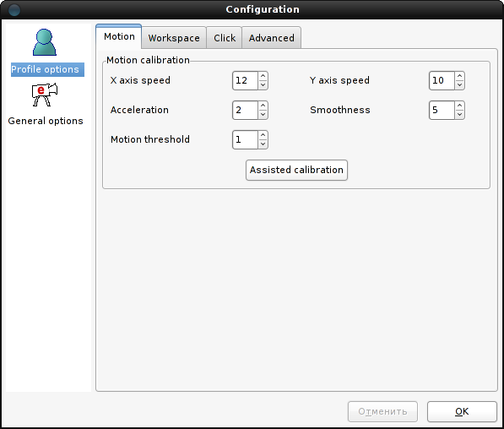Screen dimensions: 504x429
Task: Increase Acceleration with up arrow
Action: (263, 106)
